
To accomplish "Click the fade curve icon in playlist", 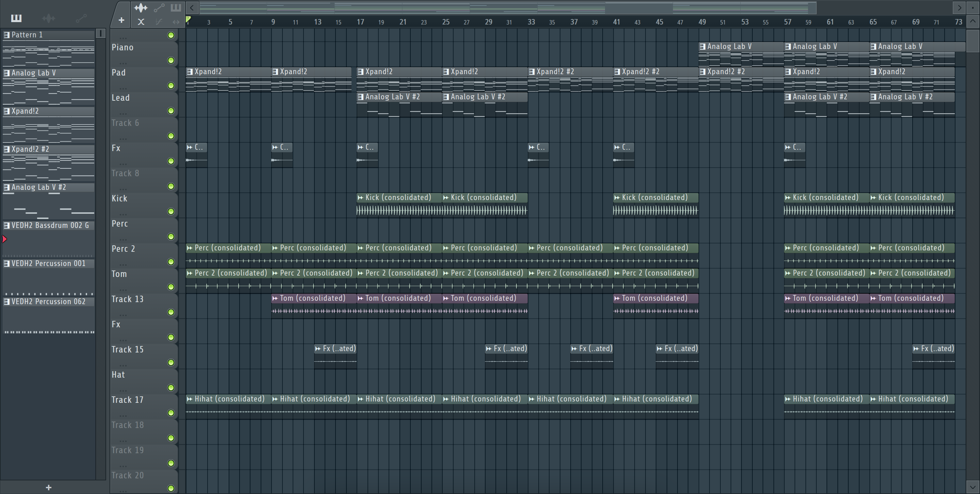I will click(x=158, y=22).
